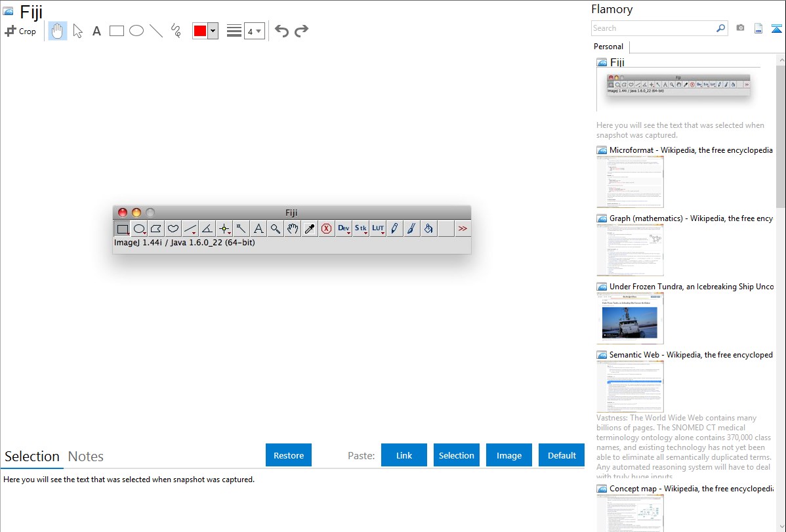Image resolution: width=786 pixels, height=532 pixels.
Task: Click the magnifier search icon
Action: coord(721,28)
